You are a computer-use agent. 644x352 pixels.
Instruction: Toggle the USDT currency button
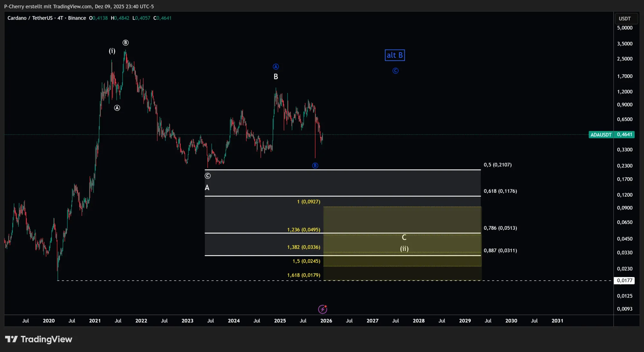pos(625,18)
